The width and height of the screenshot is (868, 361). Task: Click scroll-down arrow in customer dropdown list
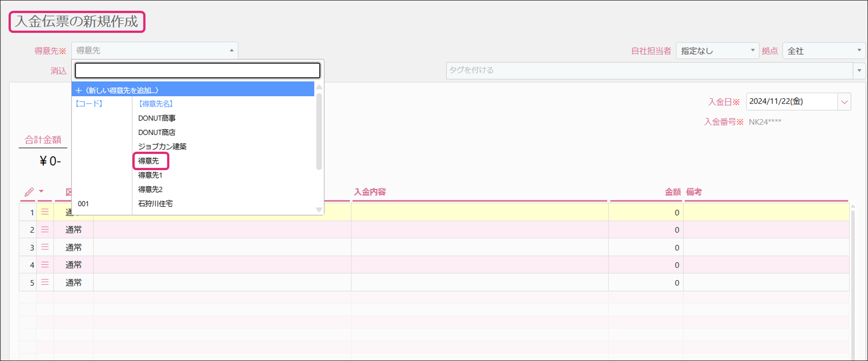[319, 209]
